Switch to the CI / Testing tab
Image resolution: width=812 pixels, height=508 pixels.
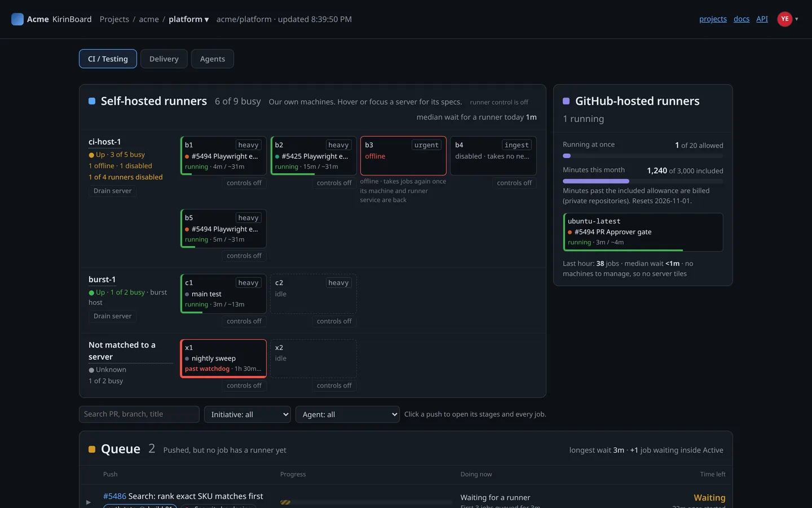[108, 59]
